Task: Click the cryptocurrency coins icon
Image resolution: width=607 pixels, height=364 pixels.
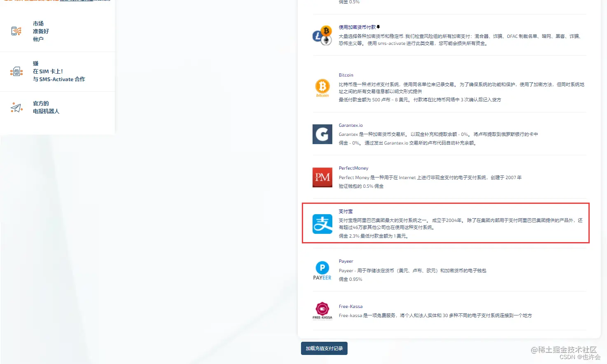Action: coord(322,35)
